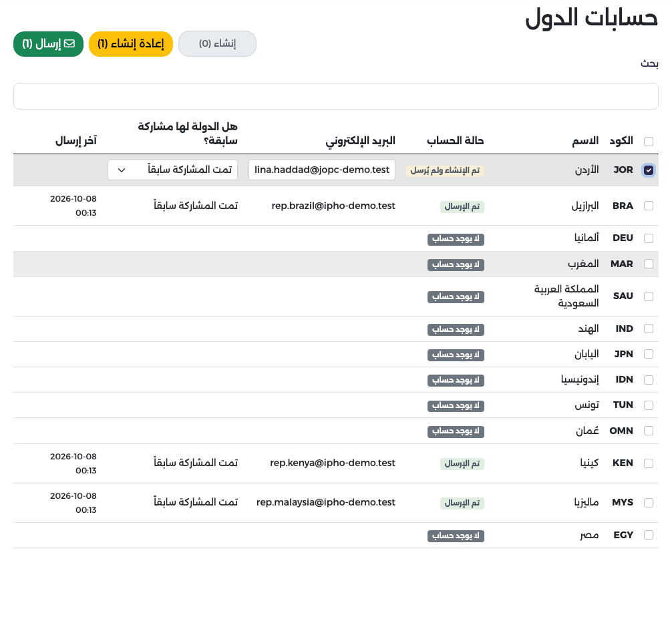Screen dimensions: 672x623
Task: Click the لا يوجد حساب badge for SAU
Action: click(x=456, y=297)
